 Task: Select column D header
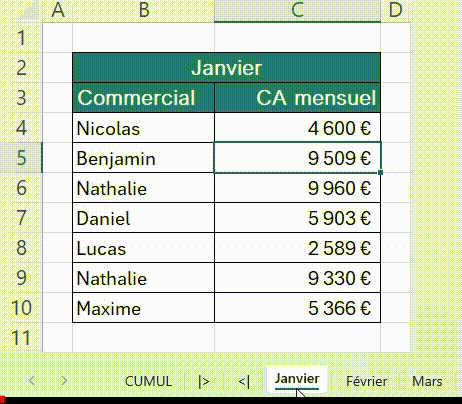point(395,11)
